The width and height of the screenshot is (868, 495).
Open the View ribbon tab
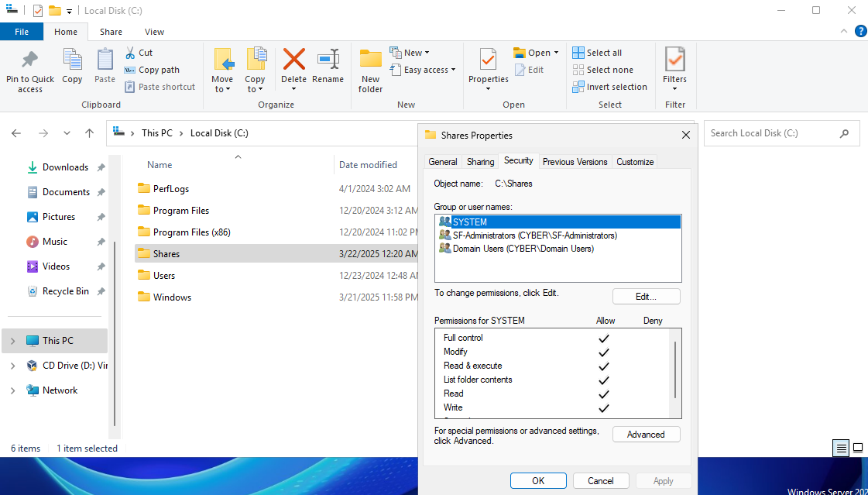click(x=154, y=32)
